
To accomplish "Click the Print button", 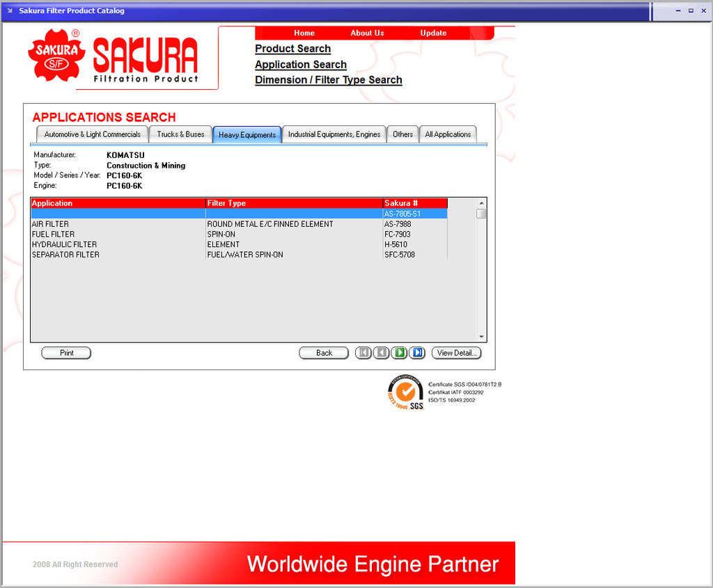I will [x=66, y=353].
